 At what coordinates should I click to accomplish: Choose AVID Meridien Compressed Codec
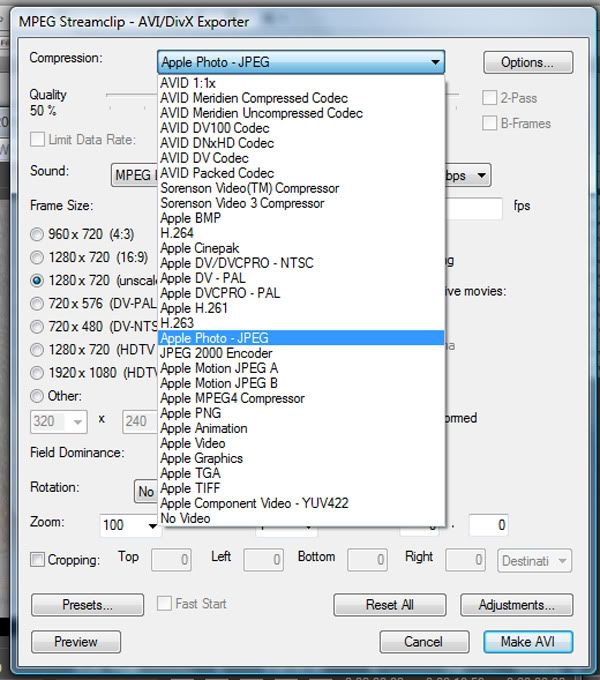pos(301,98)
